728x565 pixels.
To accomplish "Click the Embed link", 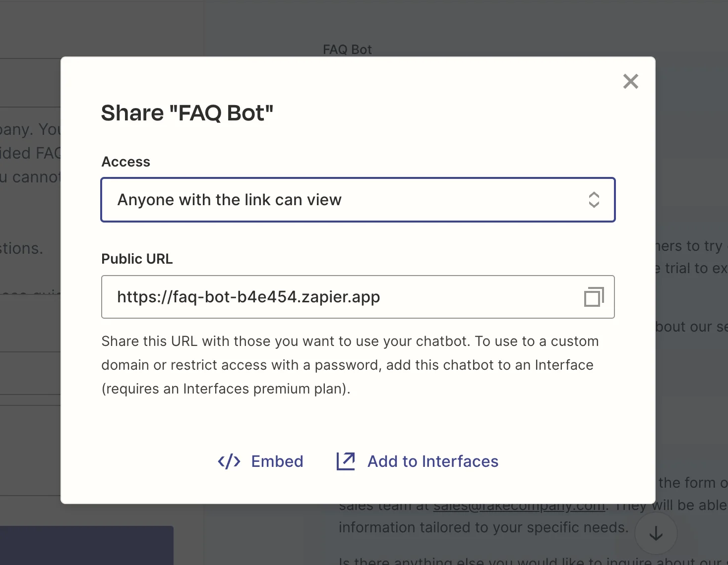I will 260,461.
